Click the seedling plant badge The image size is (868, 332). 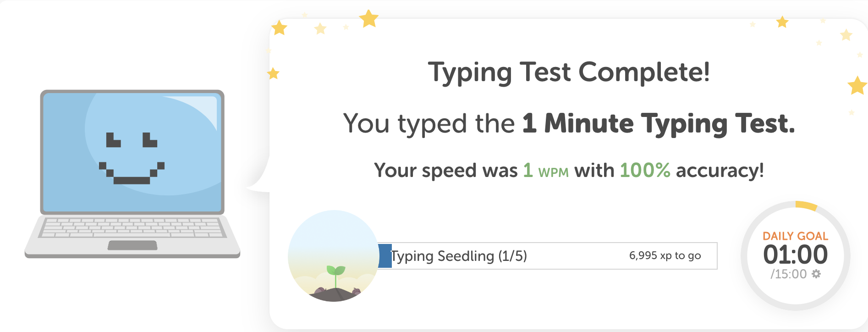pyautogui.click(x=333, y=256)
